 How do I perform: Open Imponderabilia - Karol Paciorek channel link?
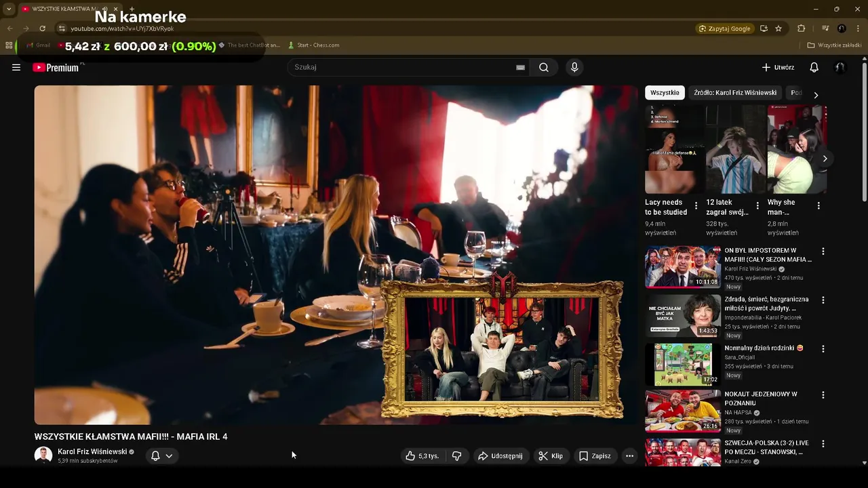pyautogui.click(x=763, y=317)
